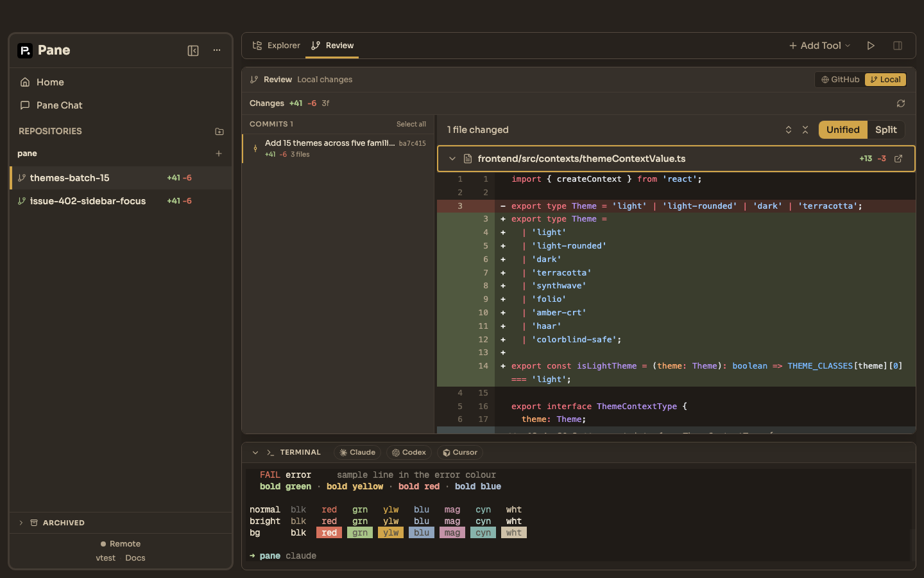Click the red bg color swatch

click(x=329, y=533)
